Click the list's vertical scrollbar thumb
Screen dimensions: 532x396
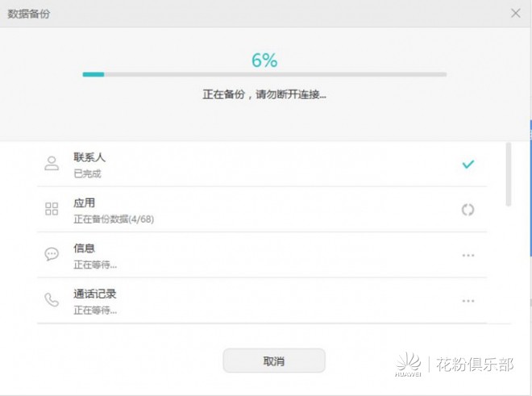click(509, 174)
